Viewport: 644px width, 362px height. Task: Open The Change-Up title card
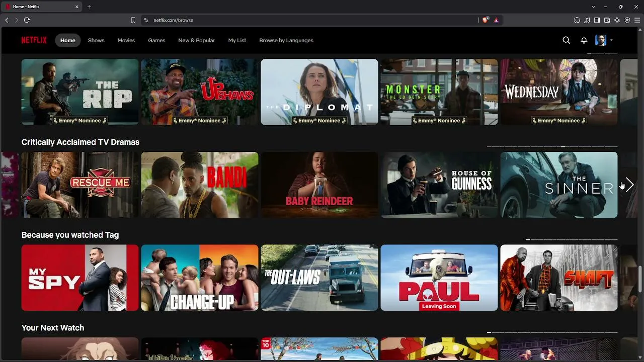(200, 278)
